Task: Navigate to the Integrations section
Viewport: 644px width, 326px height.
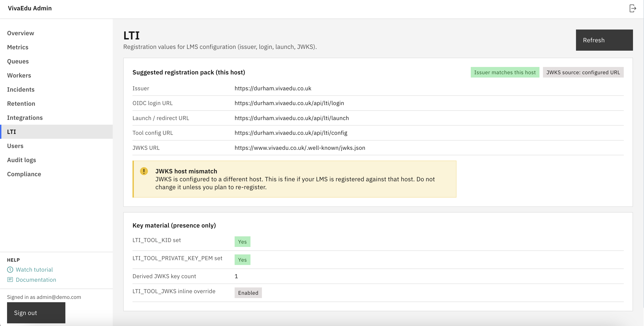Action: point(25,118)
